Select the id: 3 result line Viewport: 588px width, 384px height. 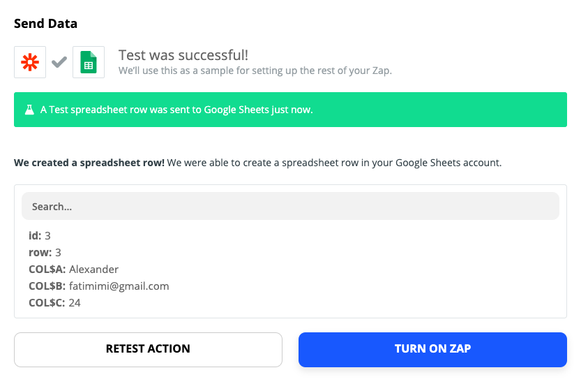[x=40, y=236]
